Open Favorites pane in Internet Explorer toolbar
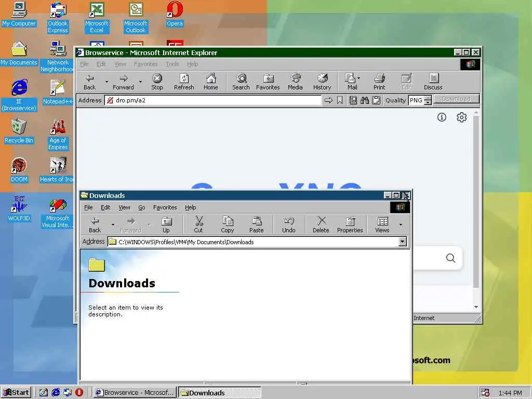Image resolution: width=532 pixels, height=399 pixels. (268, 82)
